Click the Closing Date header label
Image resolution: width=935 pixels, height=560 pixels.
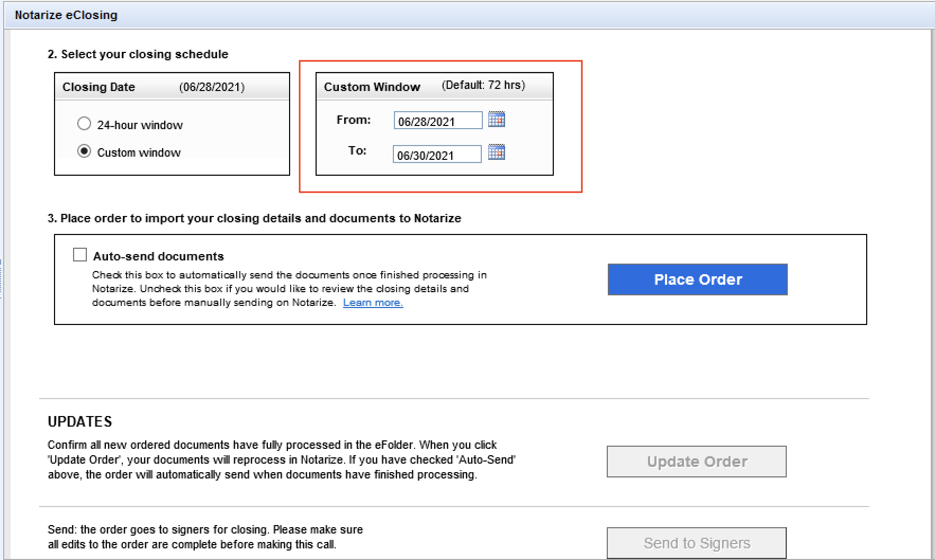point(98,87)
